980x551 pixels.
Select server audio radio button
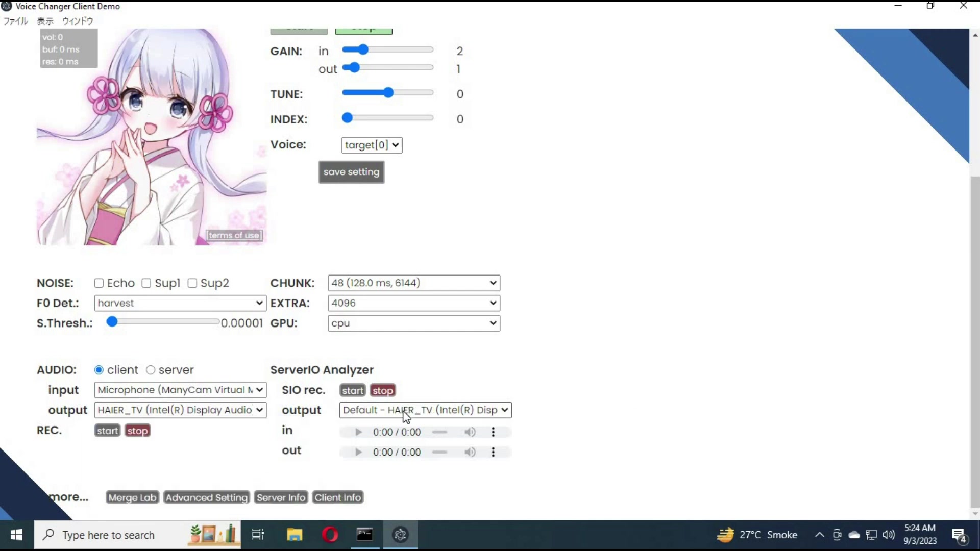click(151, 370)
